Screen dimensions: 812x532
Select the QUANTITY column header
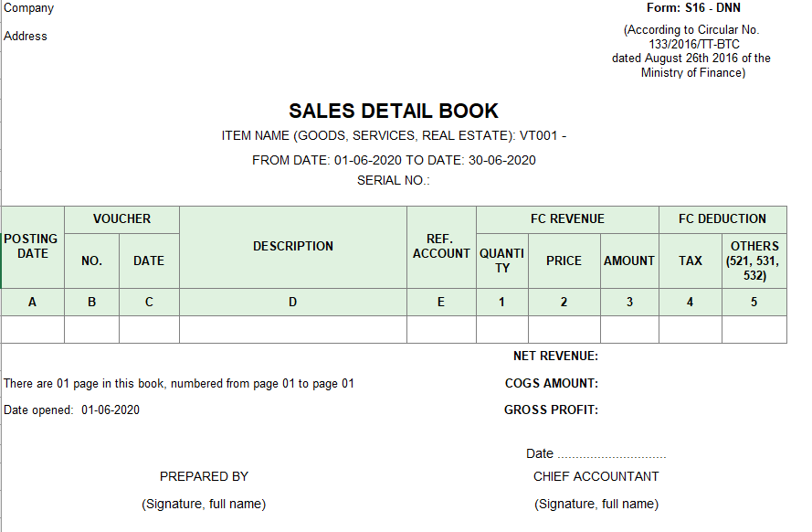(x=502, y=261)
